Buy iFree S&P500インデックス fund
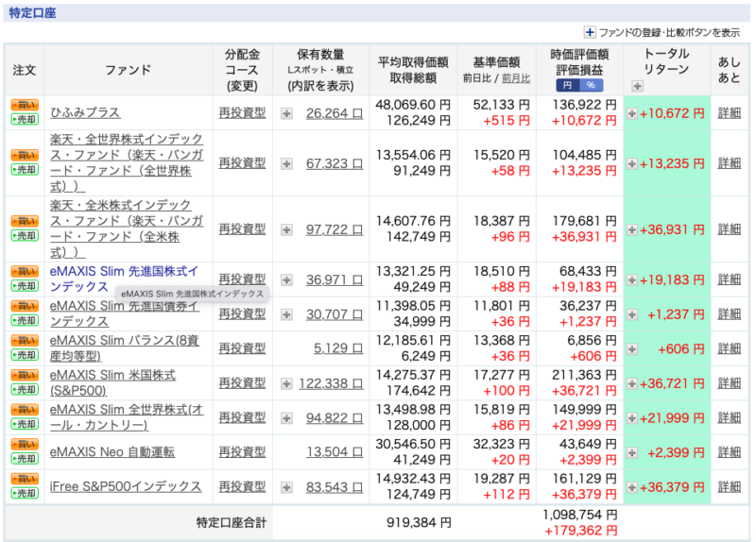This screenshot has width=756, height=542. coord(25,480)
